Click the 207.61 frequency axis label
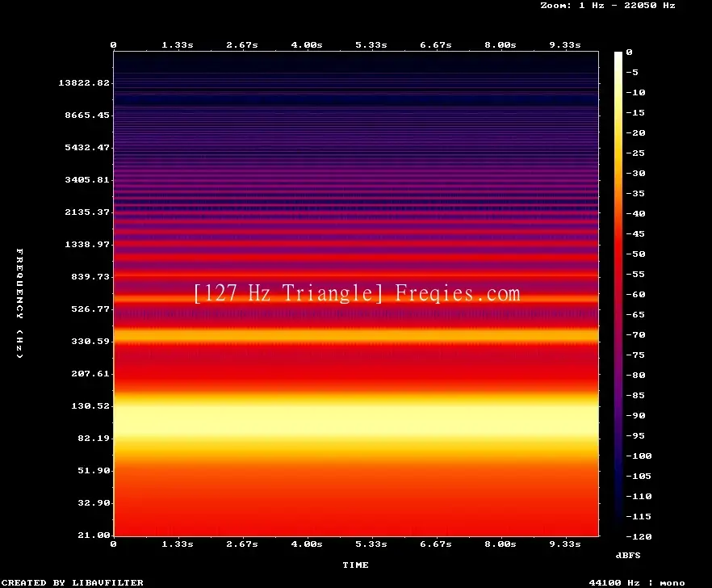The width and height of the screenshot is (712, 588). [x=90, y=373]
